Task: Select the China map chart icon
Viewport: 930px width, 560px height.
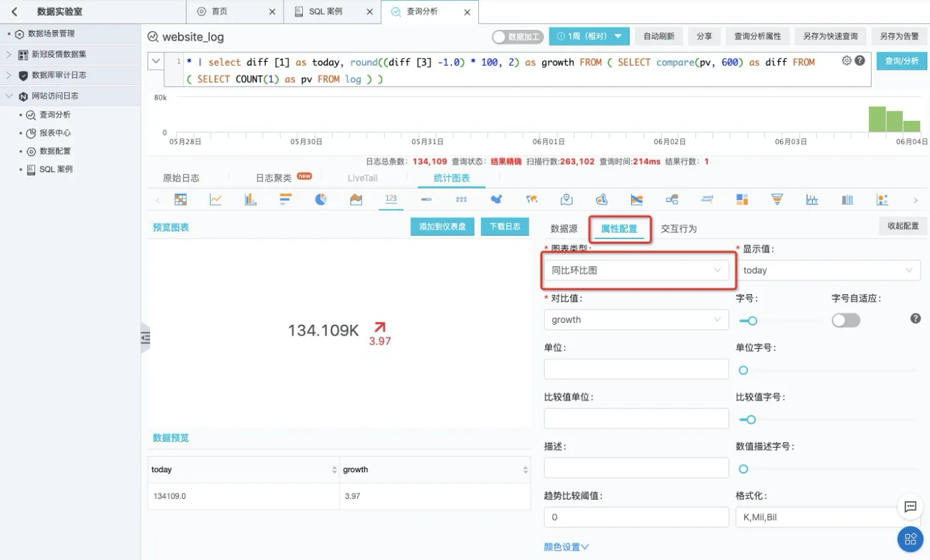Action: [496, 199]
